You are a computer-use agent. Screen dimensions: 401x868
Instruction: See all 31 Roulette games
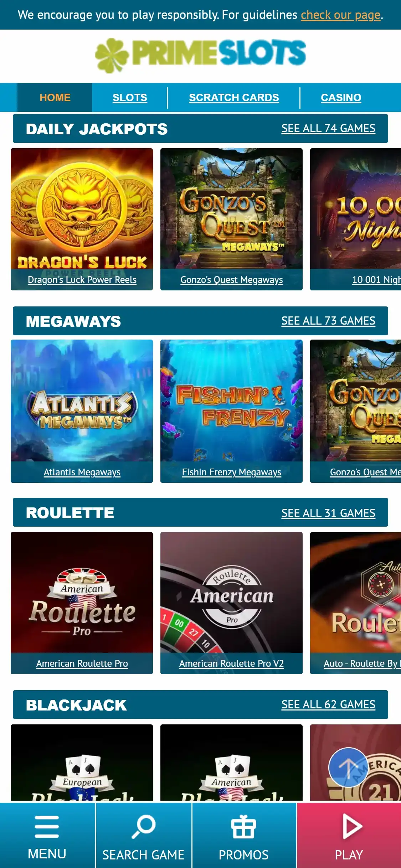click(x=328, y=513)
